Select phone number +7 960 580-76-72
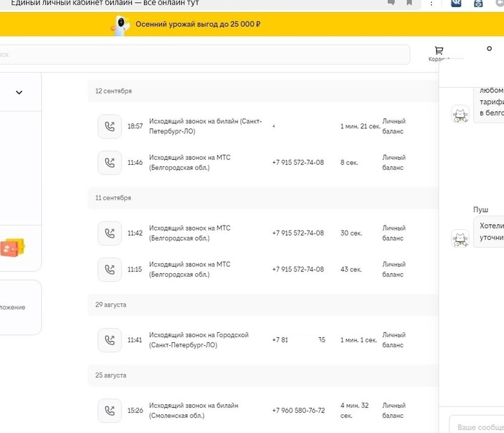 pyautogui.click(x=298, y=411)
